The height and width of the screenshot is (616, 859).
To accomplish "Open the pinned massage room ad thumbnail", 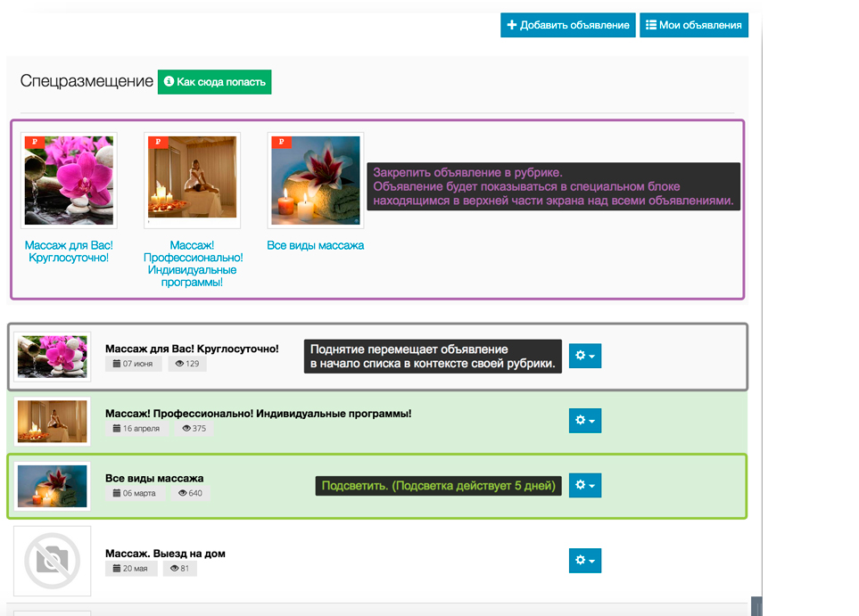I will coord(193,180).
